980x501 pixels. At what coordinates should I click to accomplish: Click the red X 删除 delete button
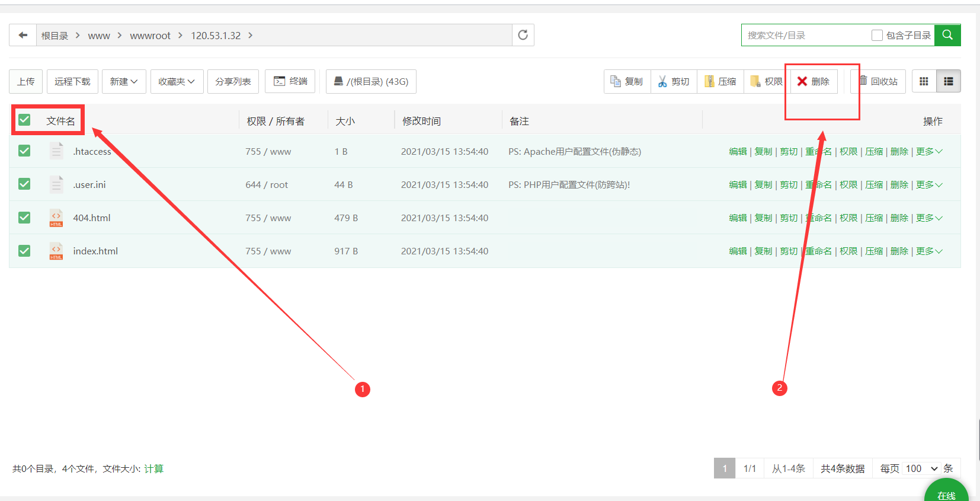(x=814, y=81)
